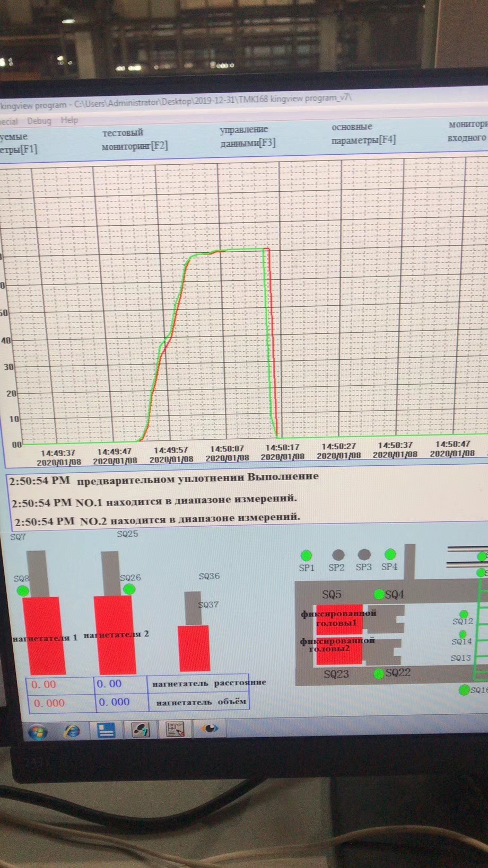488x868 pixels.
Task: Switch to основные параметры [F4] tab
Action: coord(363,134)
